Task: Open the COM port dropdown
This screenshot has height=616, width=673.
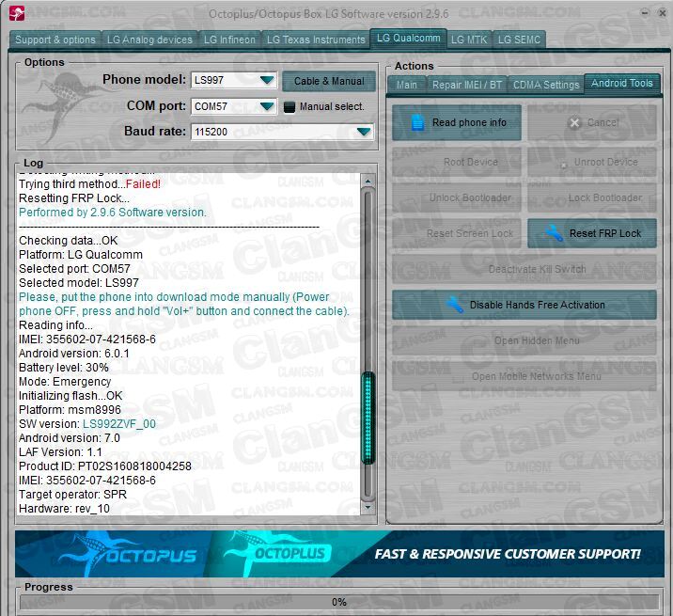Action: click(267, 106)
